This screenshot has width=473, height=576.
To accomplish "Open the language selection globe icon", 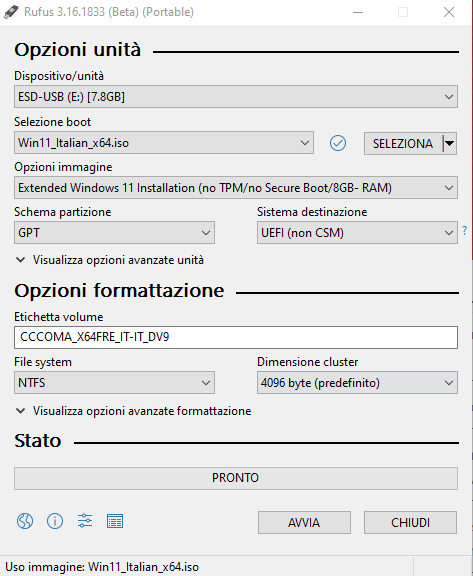I will (25, 521).
